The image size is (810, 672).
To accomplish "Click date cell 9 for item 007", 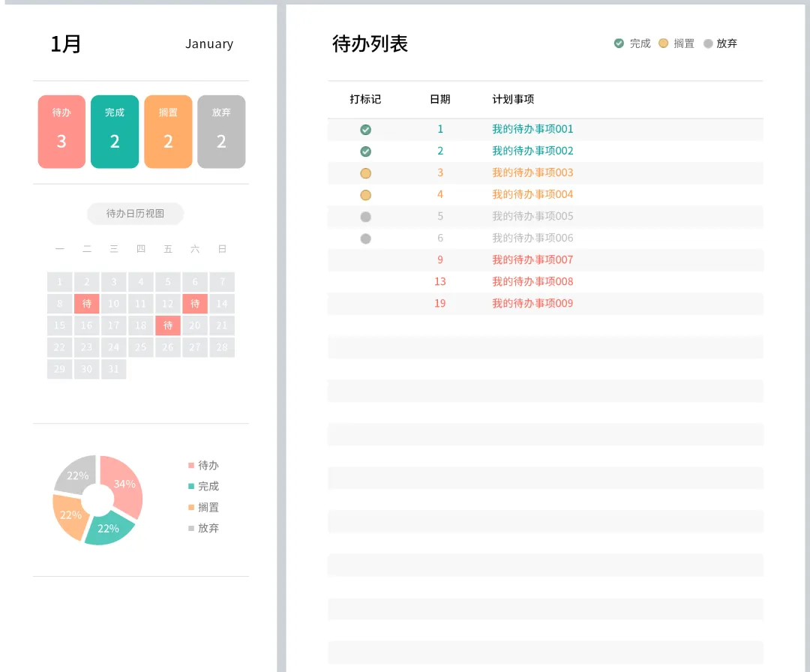I will point(440,259).
